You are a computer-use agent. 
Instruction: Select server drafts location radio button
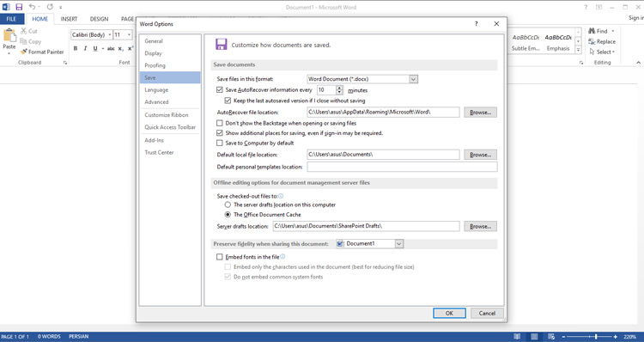tap(228, 205)
